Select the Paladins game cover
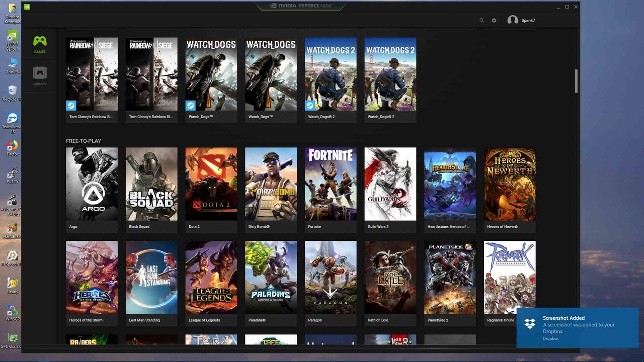The height and width of the screenshot is (362, 644). pyautogui.click(x=271, y=278)
